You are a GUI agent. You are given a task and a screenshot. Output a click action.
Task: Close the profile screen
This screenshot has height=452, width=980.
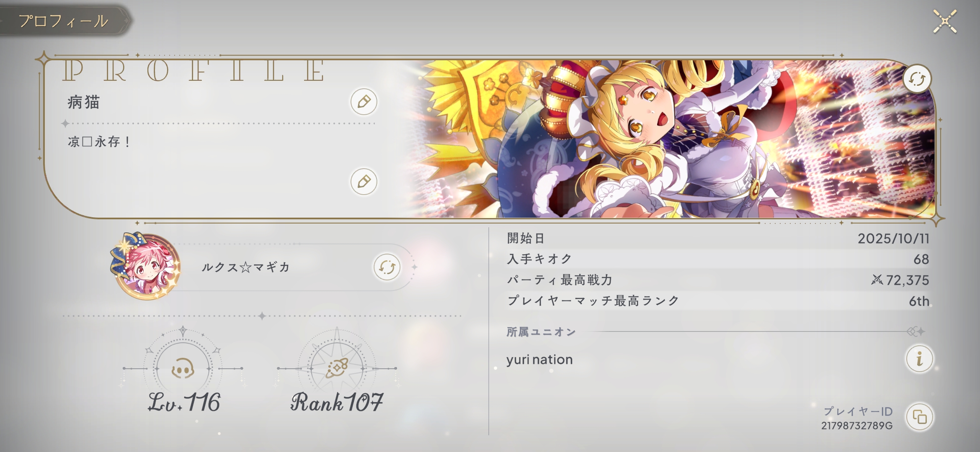945,21
